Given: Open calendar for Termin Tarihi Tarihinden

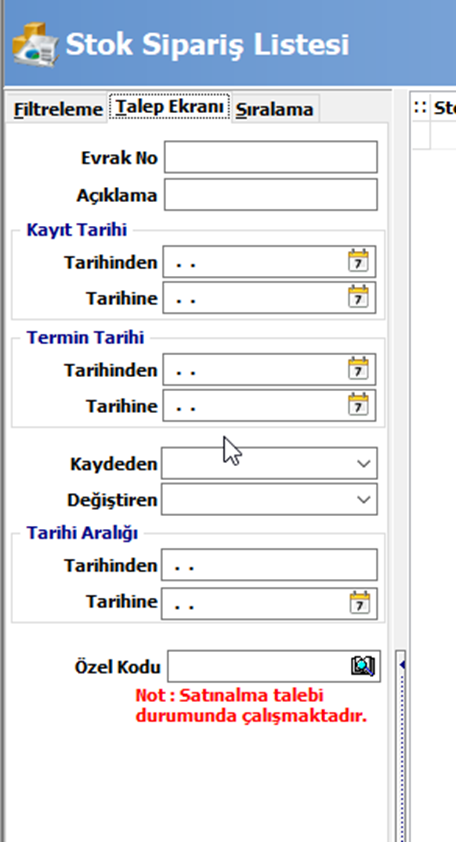Looking at the screenshot, I should coord(358,369).
